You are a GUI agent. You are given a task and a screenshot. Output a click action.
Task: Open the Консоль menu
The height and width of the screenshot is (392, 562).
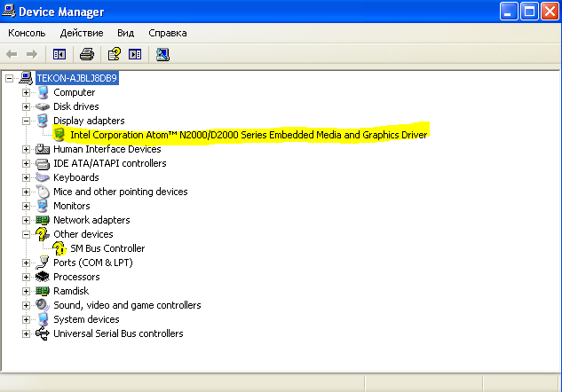point(27,33)
